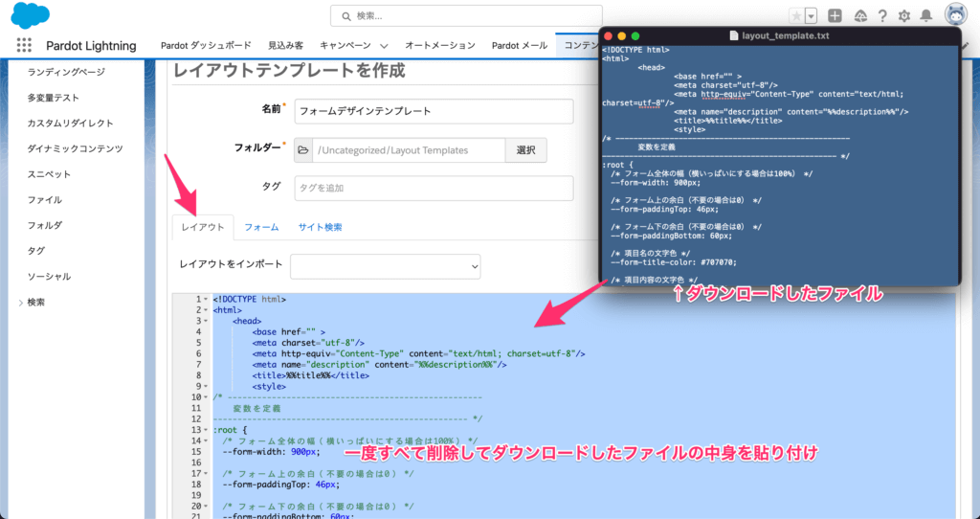This screenshot has width=980, height=519.
Task: Open the favorites list dropdown arrow
Action: [812, 16]
